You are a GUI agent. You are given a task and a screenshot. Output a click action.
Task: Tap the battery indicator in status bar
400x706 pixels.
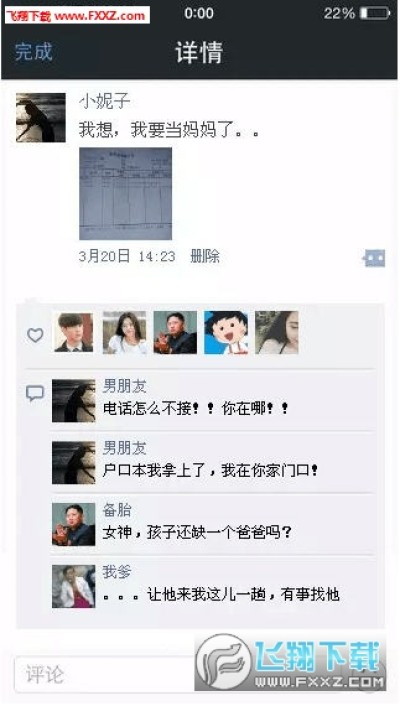375,14
